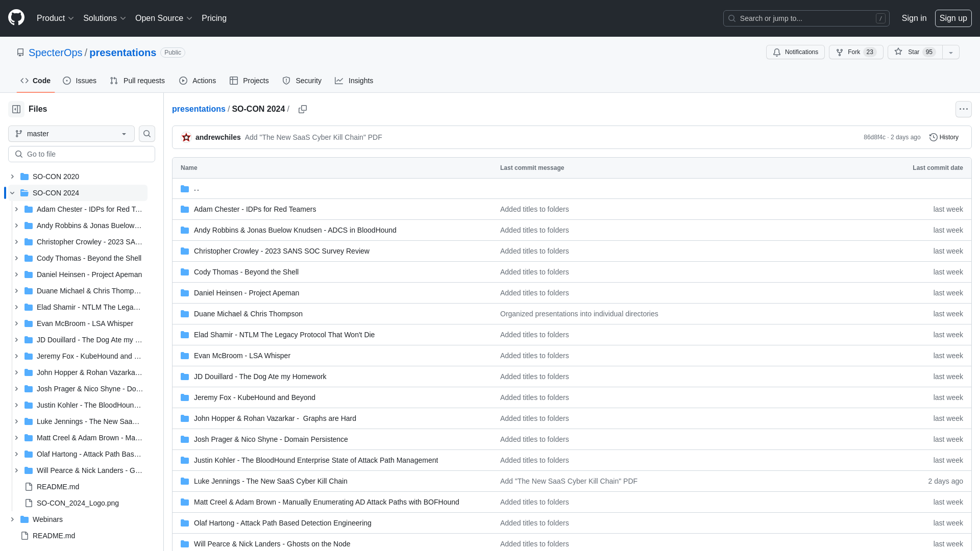Collapse the Files panel with the sidebar icon
Screen dimensions: 980x551
[x=16, y=109]
